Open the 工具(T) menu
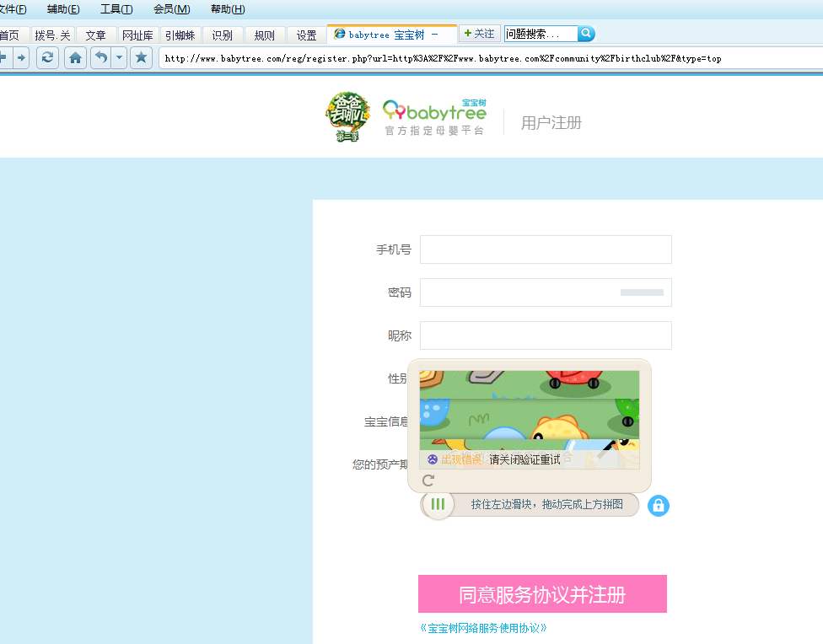Screen dimensions: 823x644 point(117,9)
